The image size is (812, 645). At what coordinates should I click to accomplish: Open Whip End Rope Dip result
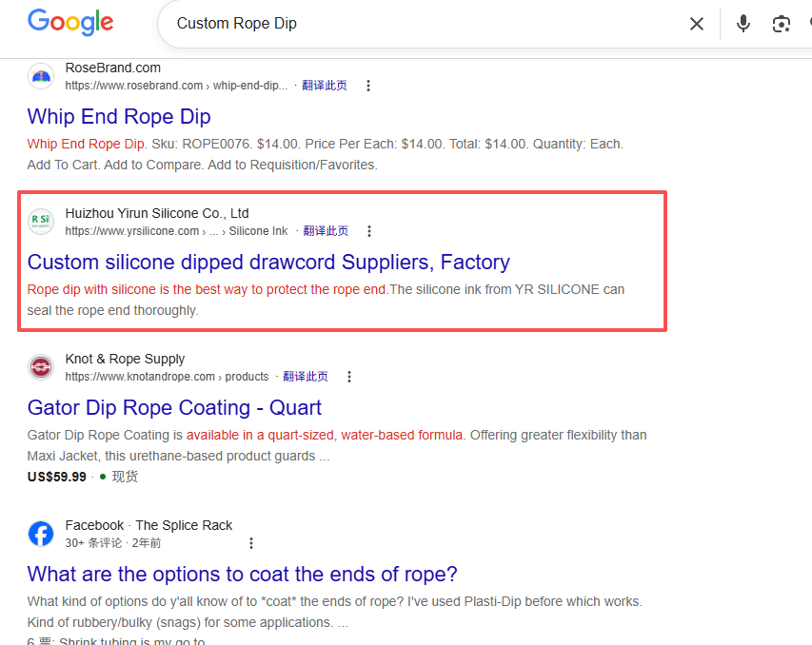tap(119, 116)
